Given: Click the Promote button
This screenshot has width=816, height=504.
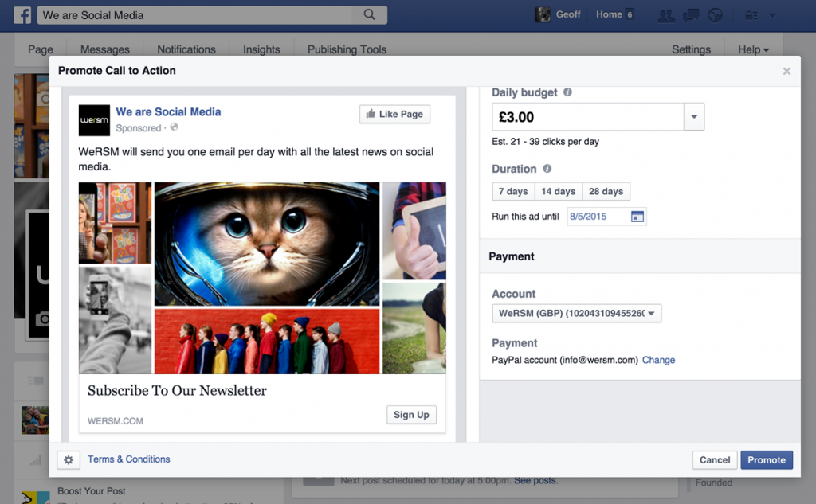Looking at the screenshot, I should tap(766, 460).
